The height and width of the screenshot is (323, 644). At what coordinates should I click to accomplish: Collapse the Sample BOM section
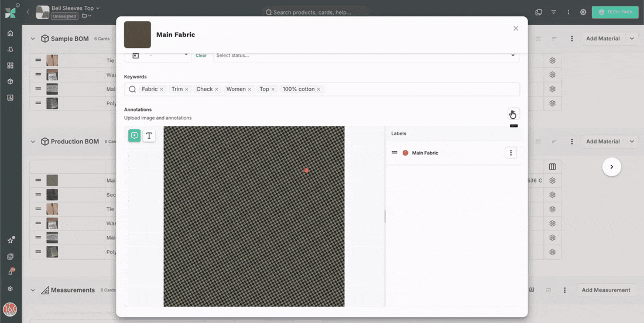[33, 39]
